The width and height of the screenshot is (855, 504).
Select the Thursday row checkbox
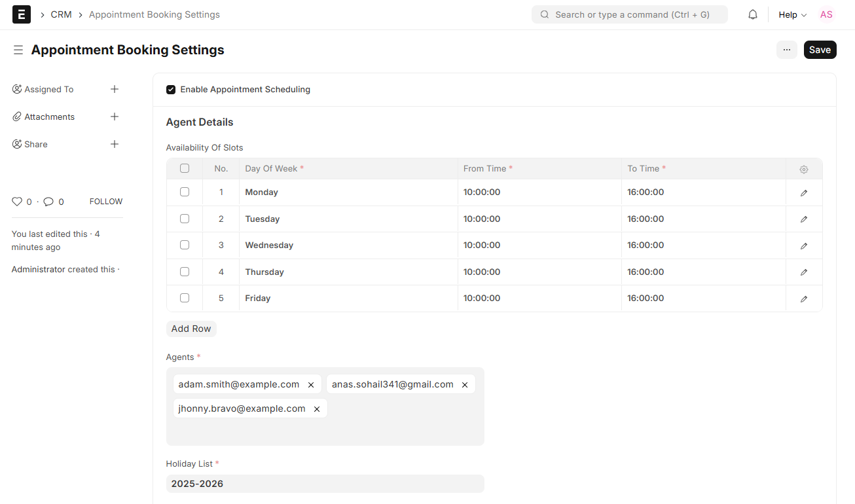(185, 272)
